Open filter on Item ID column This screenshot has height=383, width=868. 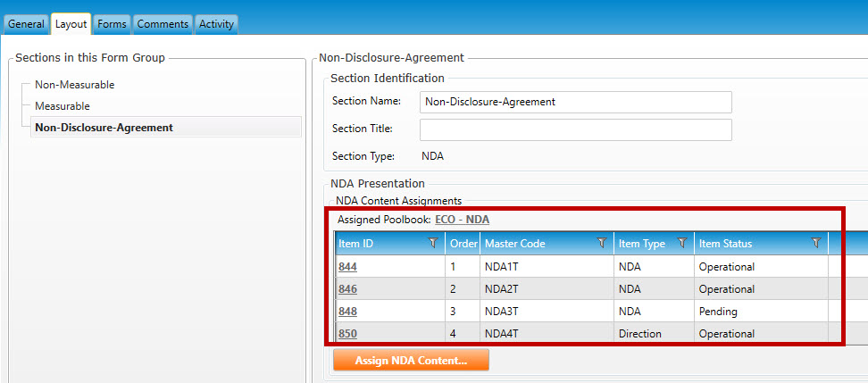433,244
